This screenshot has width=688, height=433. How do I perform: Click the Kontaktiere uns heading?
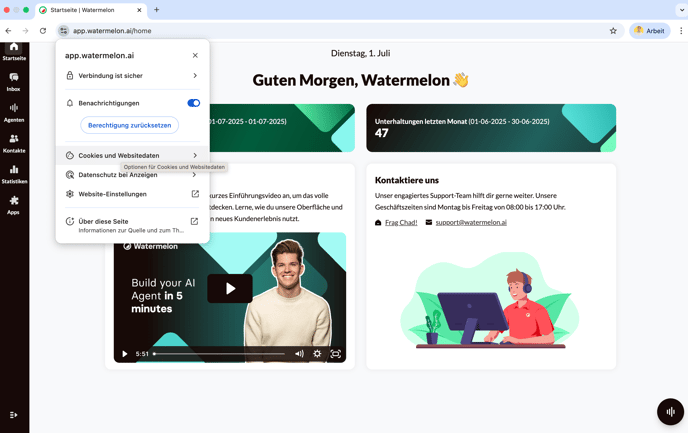pos(407,180)
